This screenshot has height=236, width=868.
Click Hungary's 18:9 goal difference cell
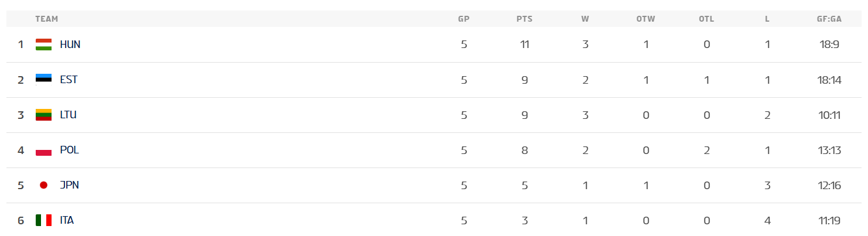[x=829, y=45]
